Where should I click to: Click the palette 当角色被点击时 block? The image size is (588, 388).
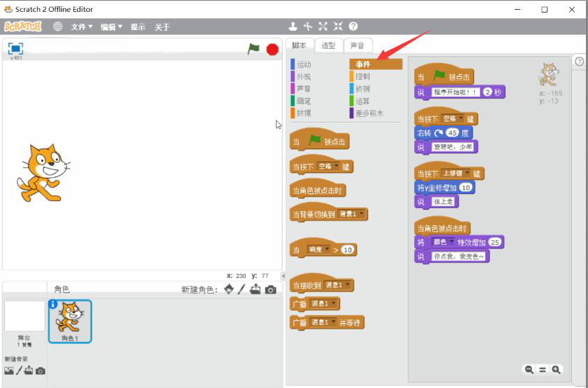pyautogui.click(x=317, y=191)
